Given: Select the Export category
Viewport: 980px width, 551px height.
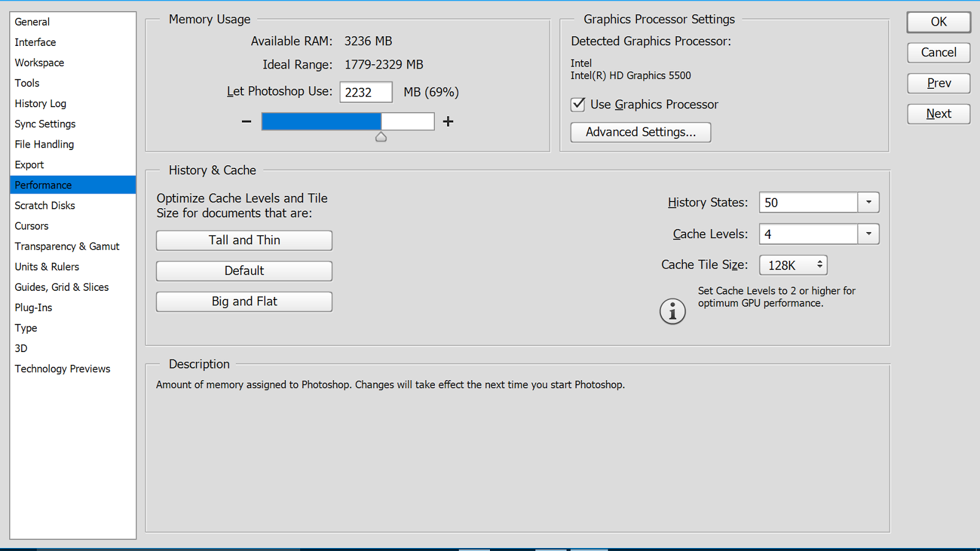Looking at the screenshot, I should click(73, 165).
